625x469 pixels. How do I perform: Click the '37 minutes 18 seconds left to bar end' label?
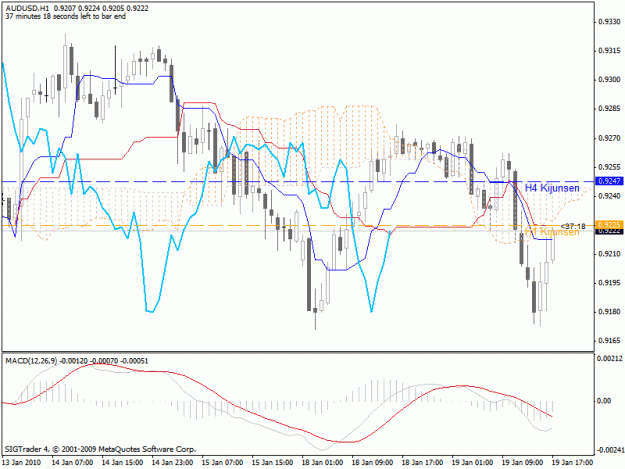[66, 16]
